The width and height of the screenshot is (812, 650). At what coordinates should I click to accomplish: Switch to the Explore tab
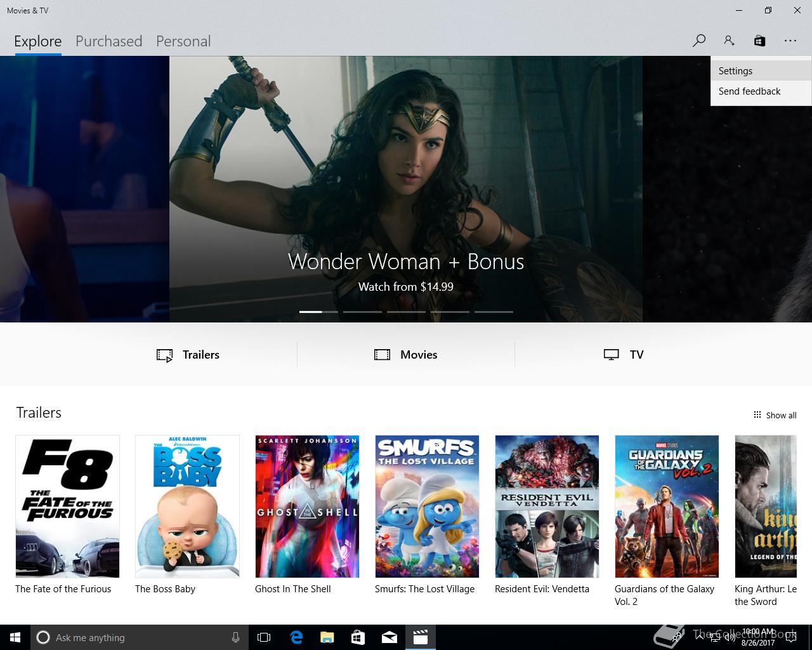(x=38, y=41)
